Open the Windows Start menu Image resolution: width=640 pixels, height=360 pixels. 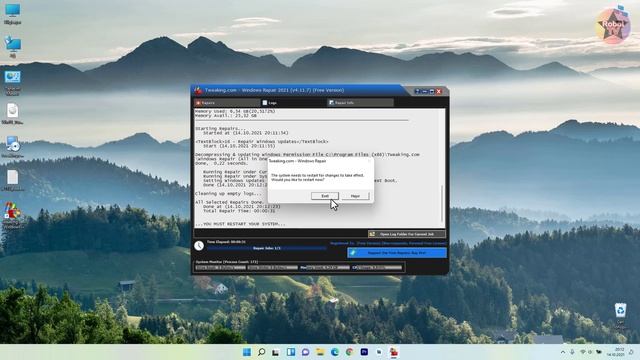coord(247,352)
